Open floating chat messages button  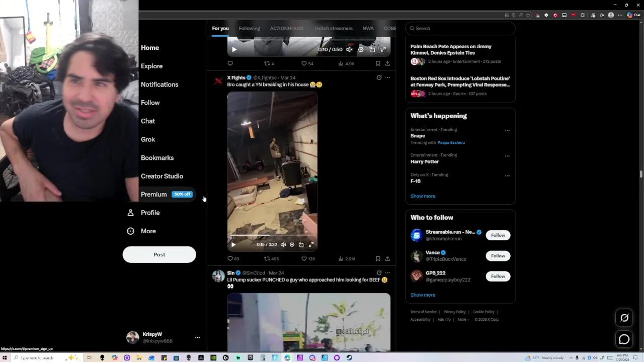click(624, 339)
